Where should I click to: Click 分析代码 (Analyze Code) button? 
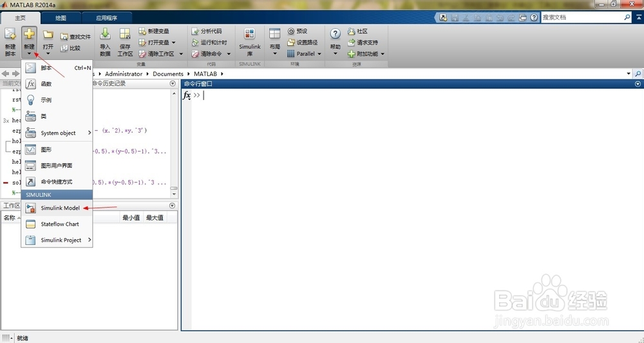point(207,31)
